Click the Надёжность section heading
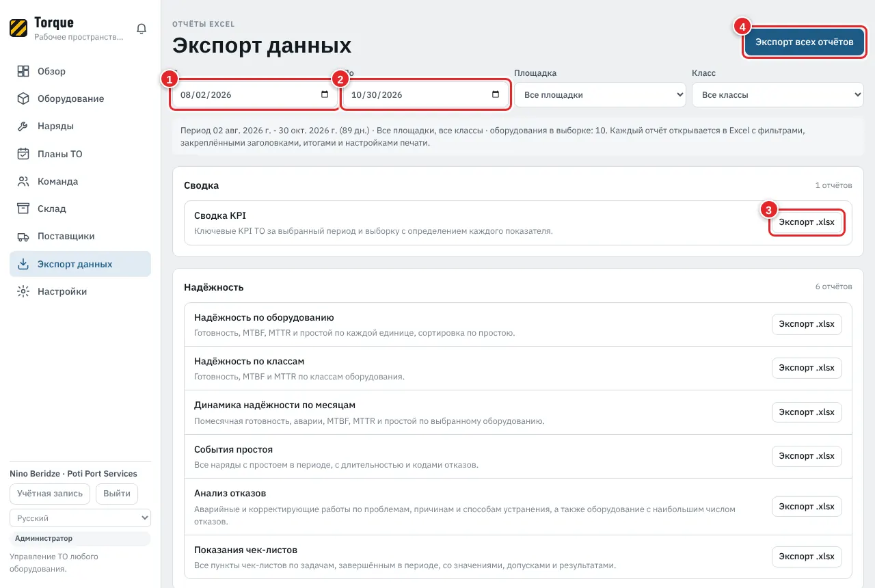The width and height of the screenshot is (875, 588). pos(214,287)
